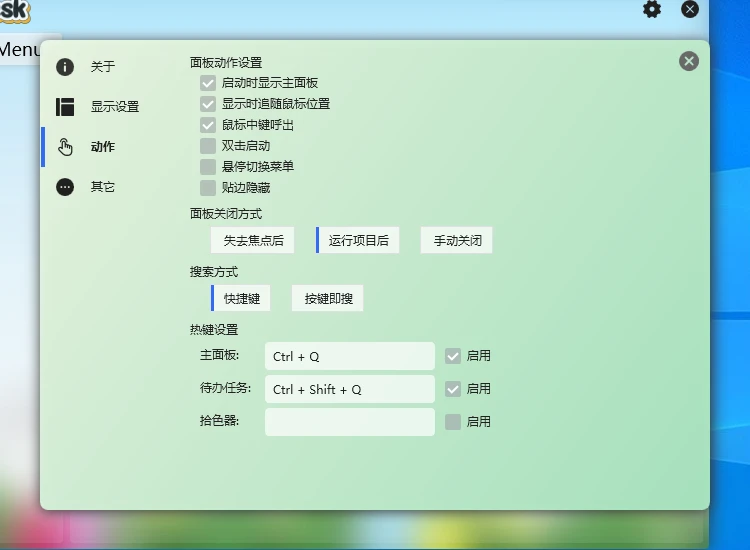
Task: Click the 显示设置 layout icon
Action: pyautogui.click(x=65, y=107)
